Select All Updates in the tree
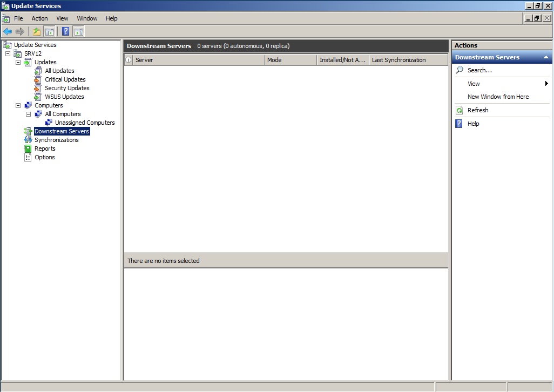The image size is (554, 392). [60, 71]
